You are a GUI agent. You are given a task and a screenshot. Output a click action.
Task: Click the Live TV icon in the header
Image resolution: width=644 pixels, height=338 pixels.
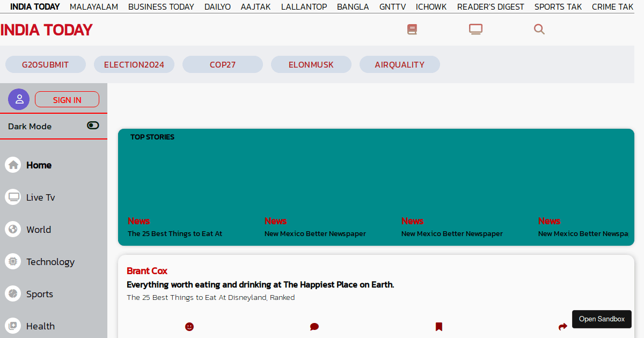(475, 29)
